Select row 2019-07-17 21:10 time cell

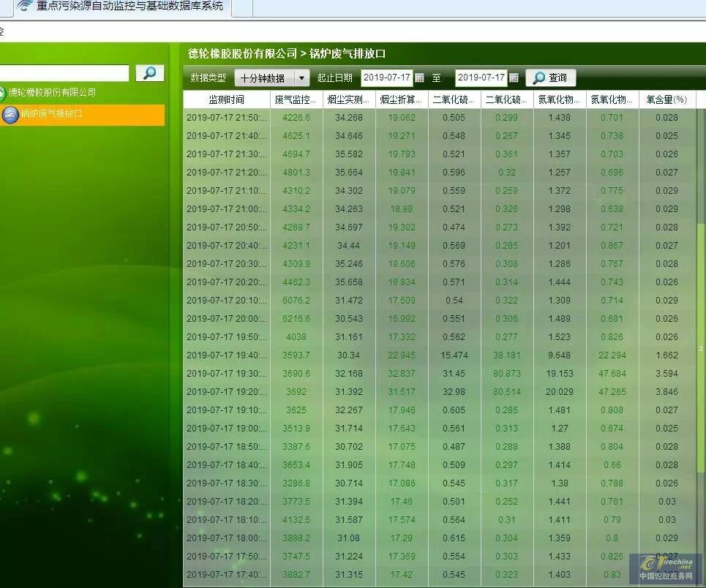(x=227, y=191)
